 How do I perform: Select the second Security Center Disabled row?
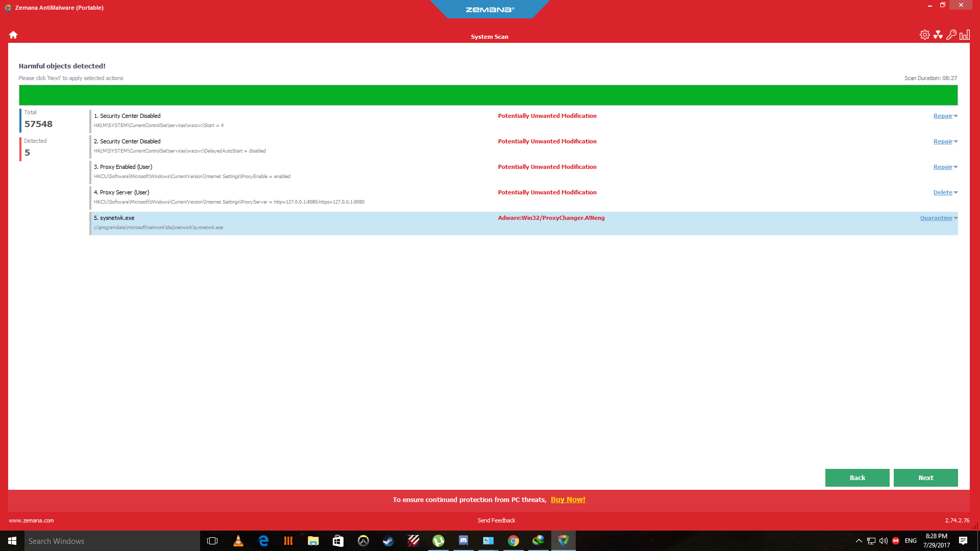coord(306,146)
